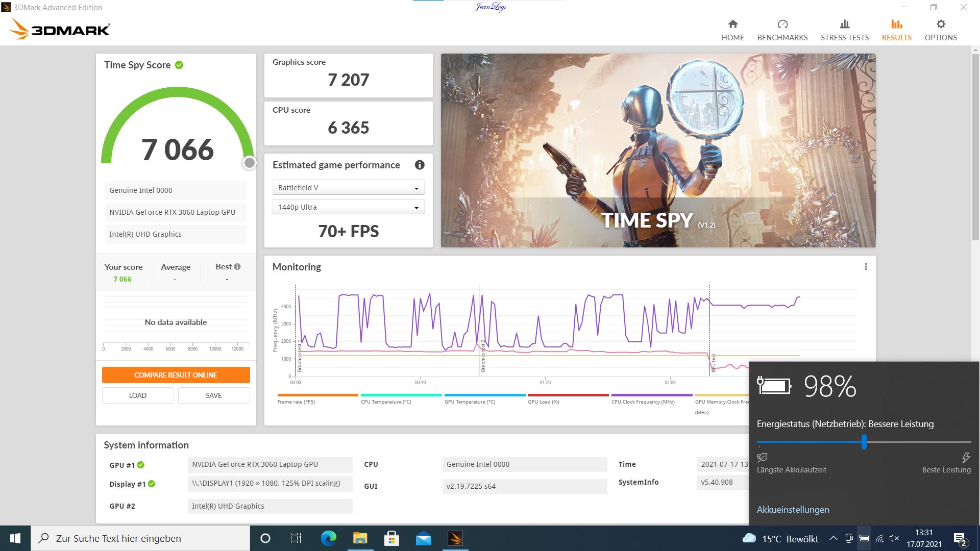This screenshot has width=980, height=551.
Task: Click the Time Spy score verified checkmark
Action: click(x=178, y=65)
